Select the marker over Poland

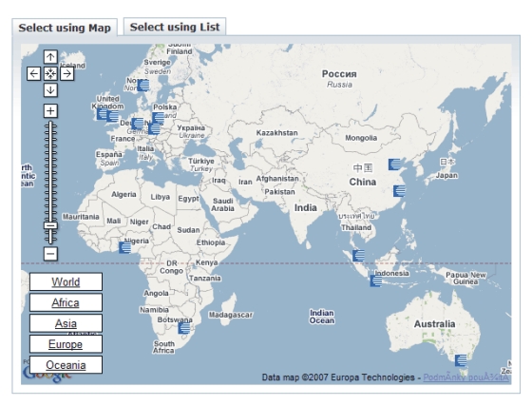[x=159, y=118]
